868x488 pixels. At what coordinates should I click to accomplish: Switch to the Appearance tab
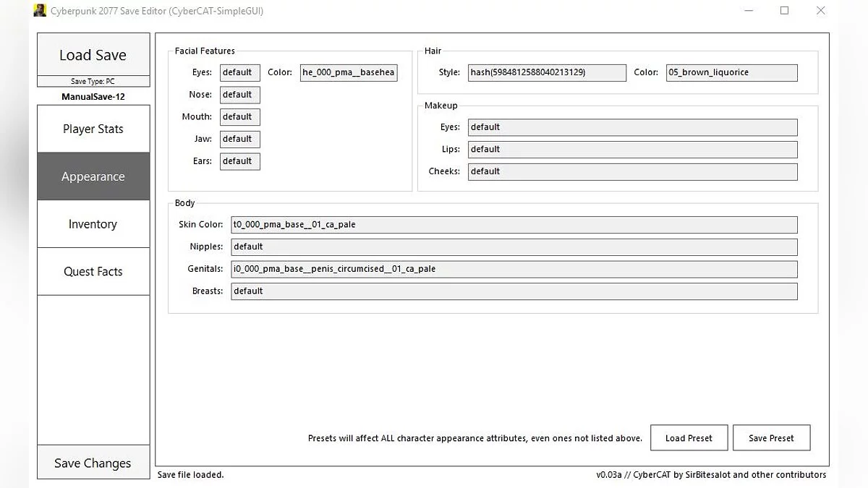(x=93, y=176)
